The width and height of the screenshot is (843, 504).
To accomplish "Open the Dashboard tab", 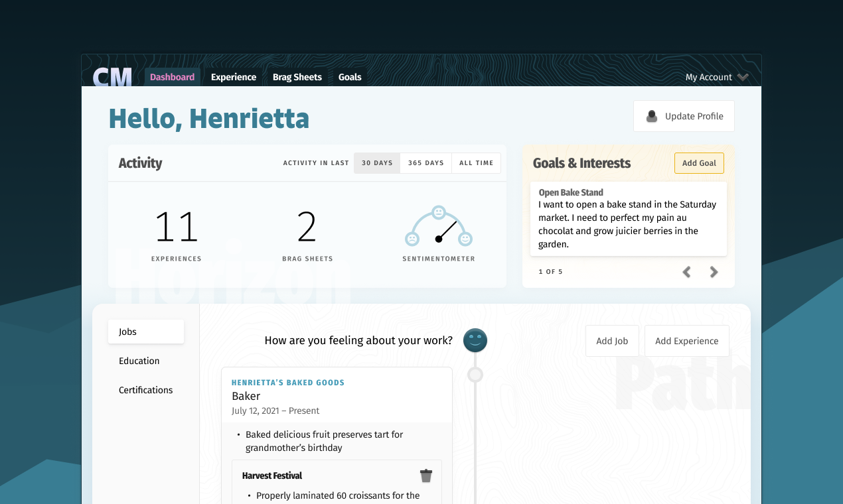I will point(172,77).
